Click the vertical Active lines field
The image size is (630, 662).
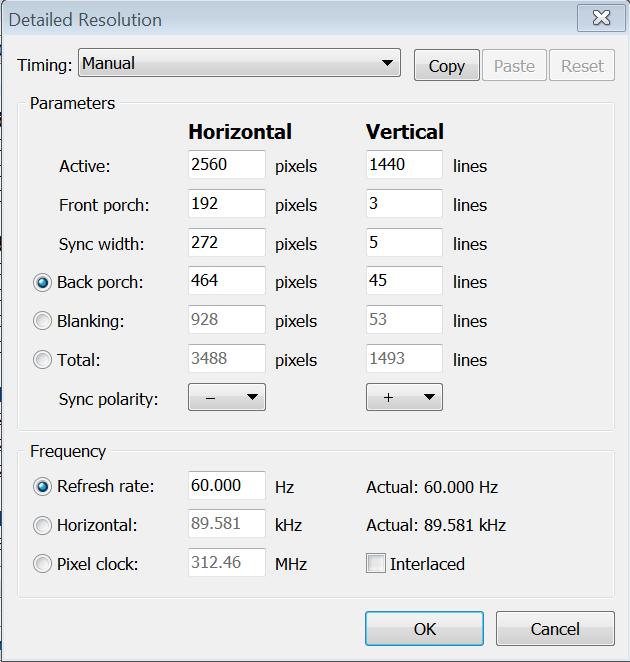pos(404,165)
